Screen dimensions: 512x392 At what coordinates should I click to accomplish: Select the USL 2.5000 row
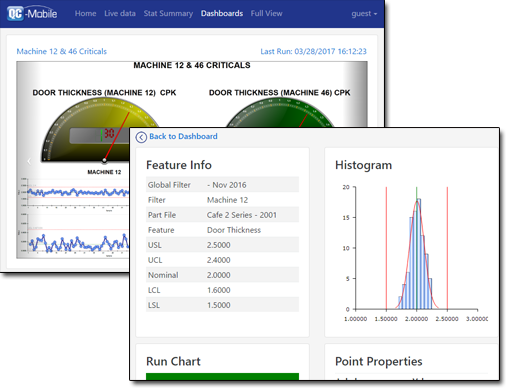(x=222, y=245)
